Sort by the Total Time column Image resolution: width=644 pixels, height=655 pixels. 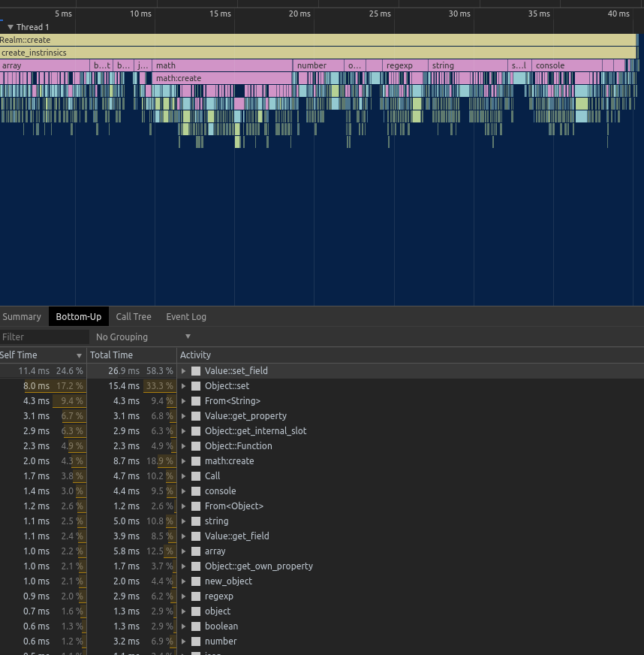112,355
